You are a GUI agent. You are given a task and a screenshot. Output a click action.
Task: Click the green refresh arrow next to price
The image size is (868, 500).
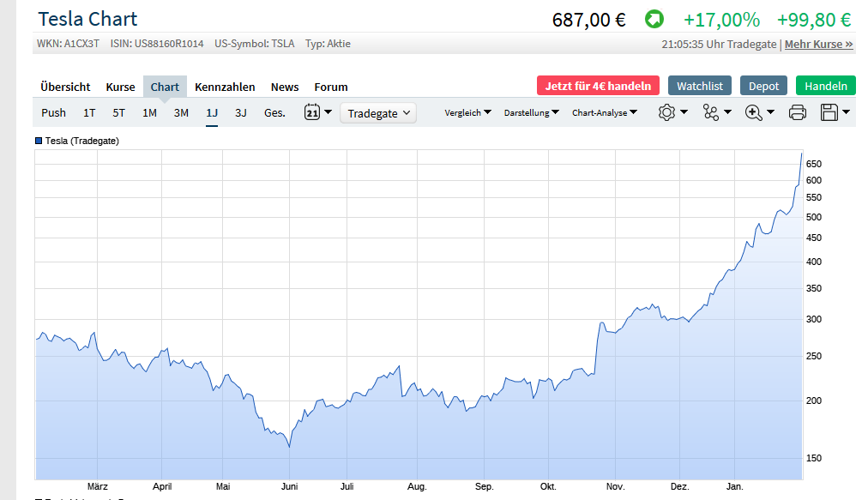654,18
